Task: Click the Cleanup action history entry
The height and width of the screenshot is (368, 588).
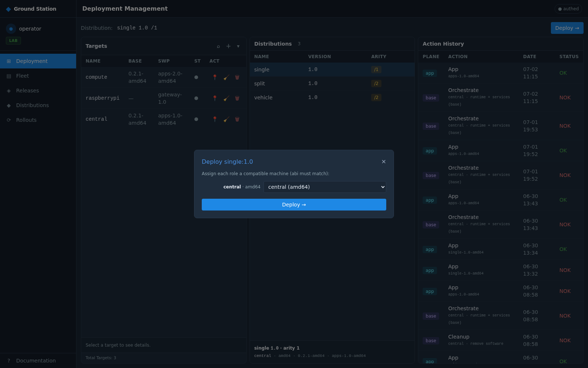Action: [501, 340]
